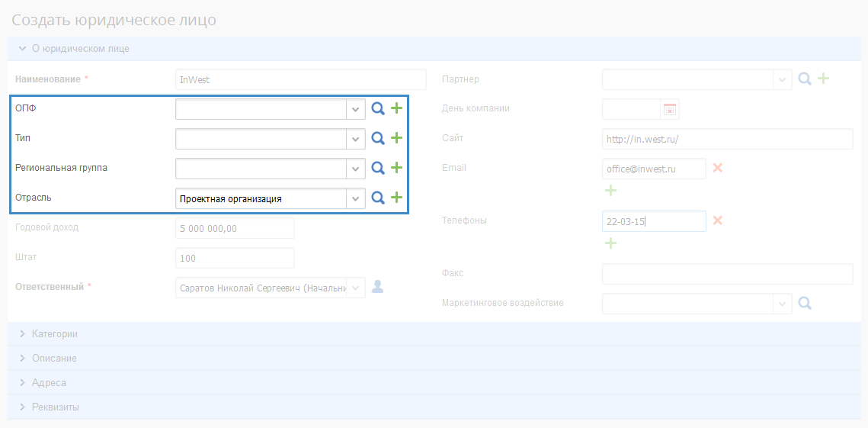
Task: Click the Сайт input field
Action: point(726,139)
